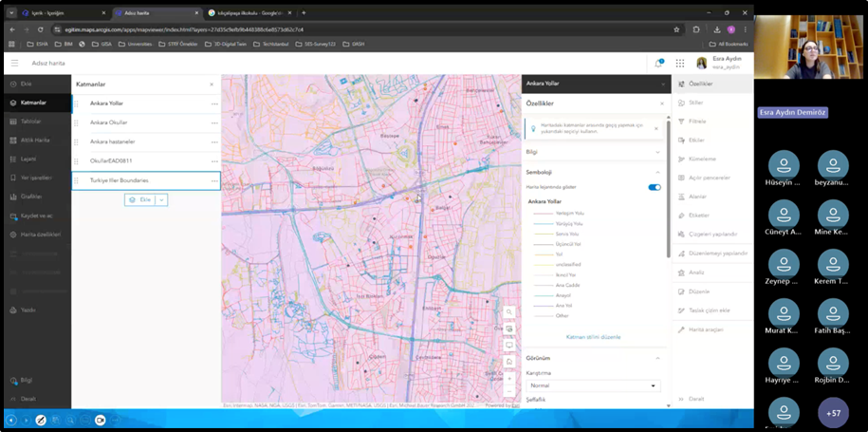868x432 pixels.
Task: Open Etiketler labels tool
Action: (x=698, y=215)
